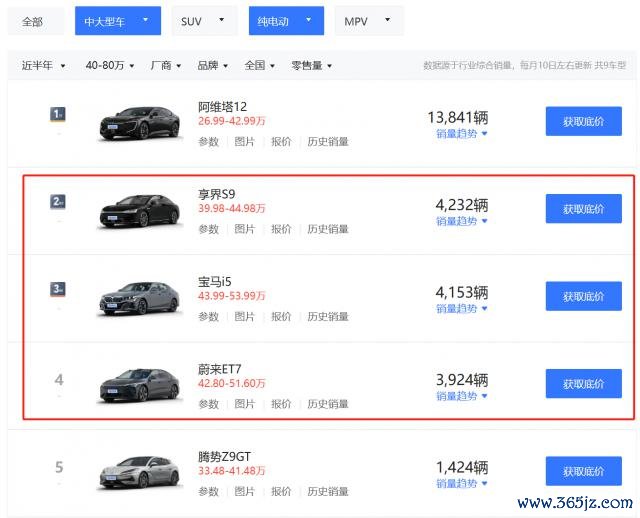
Task: Open the SUV category dropdown
Action: click(204, 21)
